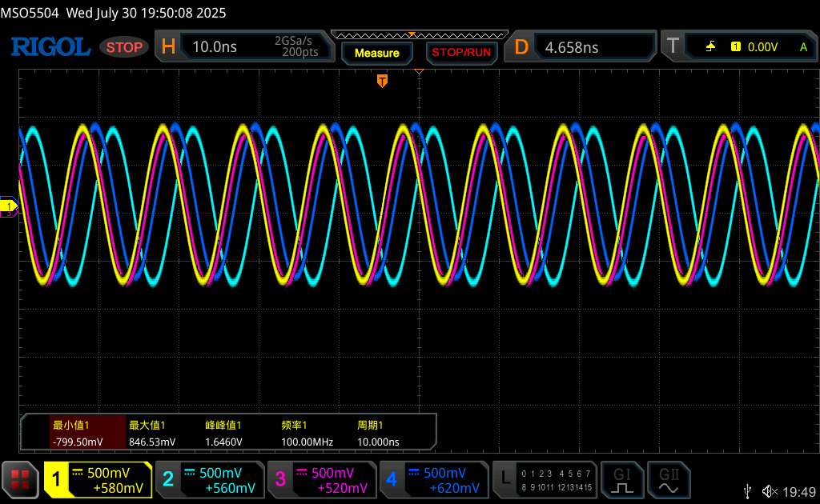
Task: Toggle channel 1 yellow 500mV label
Action: [108, 473]
